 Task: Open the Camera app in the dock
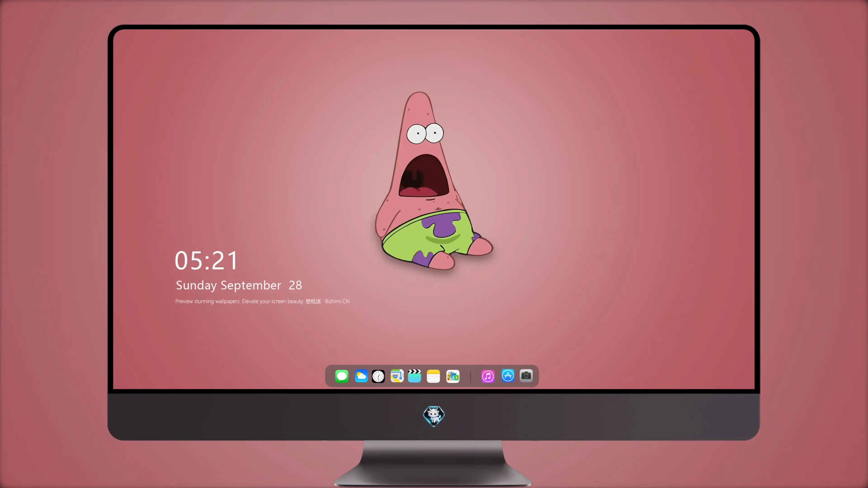pyautogui.click(x=526, y=376)
